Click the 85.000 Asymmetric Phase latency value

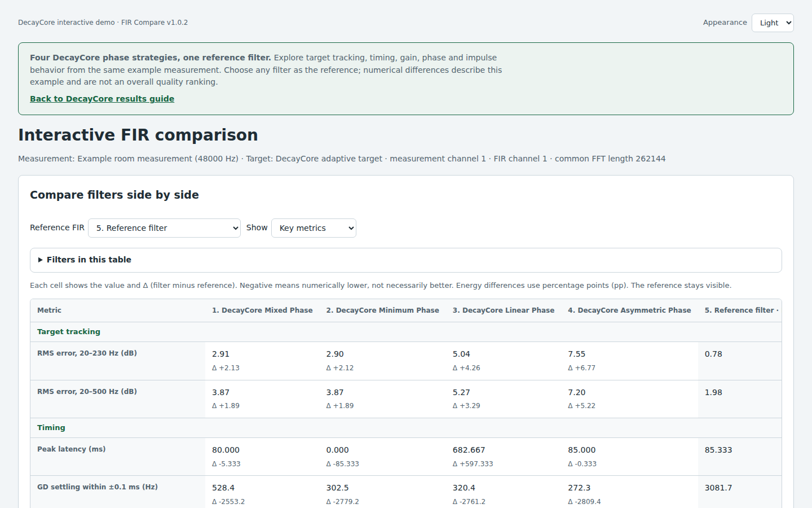(x=582, y=450)
